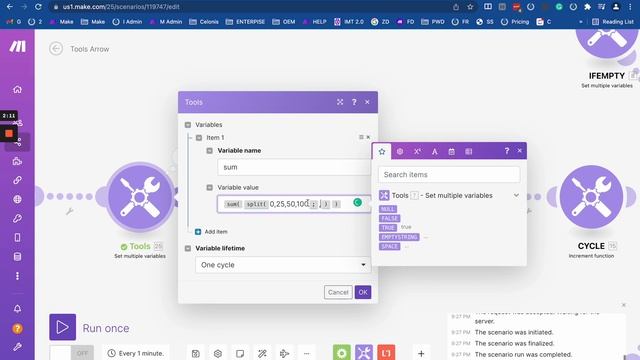
Task: Toggle the Variable name map checkbox
Action: pos(209,151)
